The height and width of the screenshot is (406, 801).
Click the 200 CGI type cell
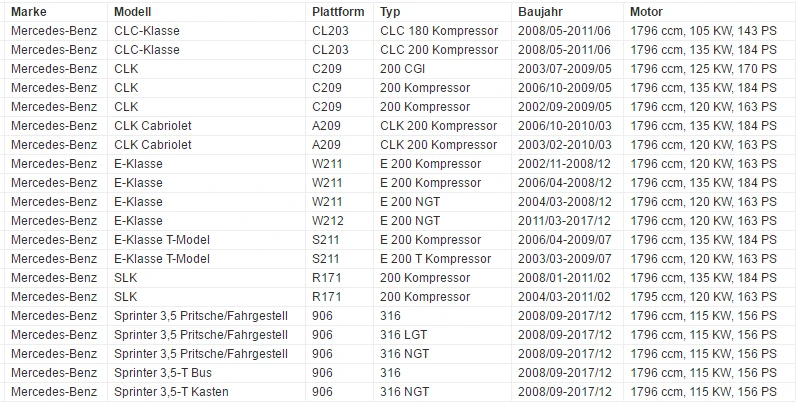point(442,68)
